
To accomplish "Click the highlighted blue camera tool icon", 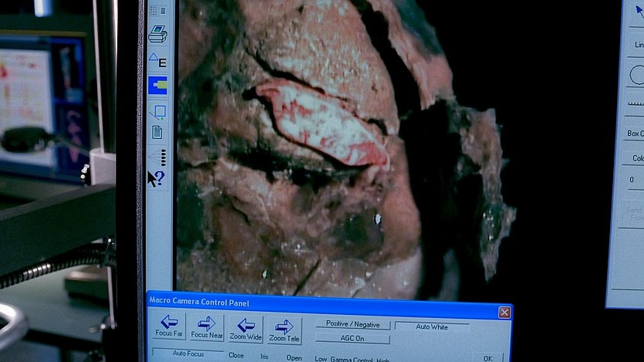I will point(157,86).
